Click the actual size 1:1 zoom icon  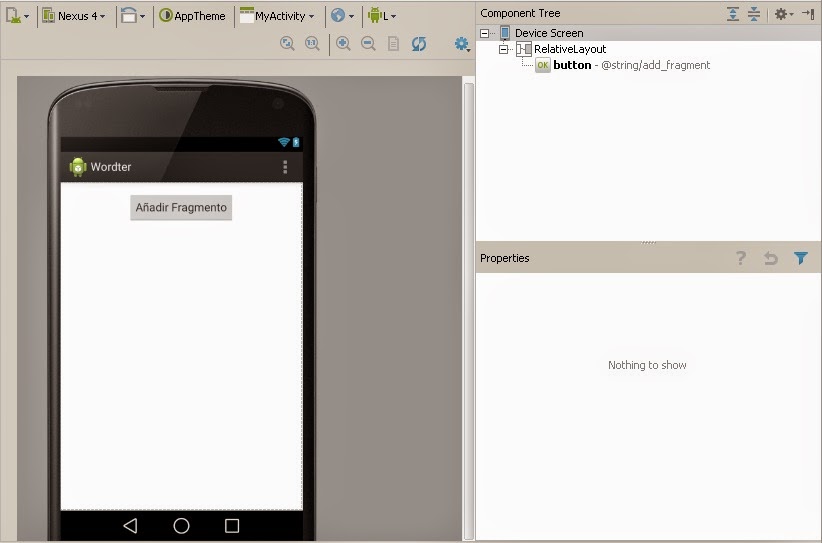312,44
